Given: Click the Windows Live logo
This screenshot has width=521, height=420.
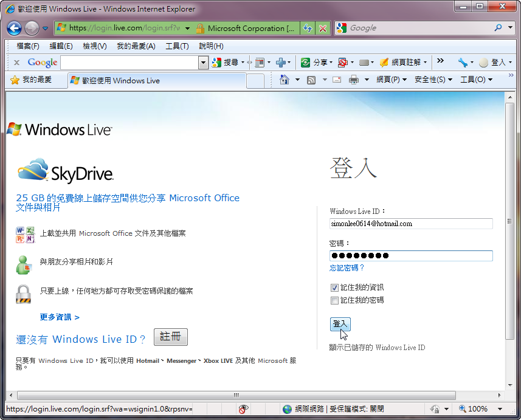Looking at the screenshot, I should pos(60,129).
